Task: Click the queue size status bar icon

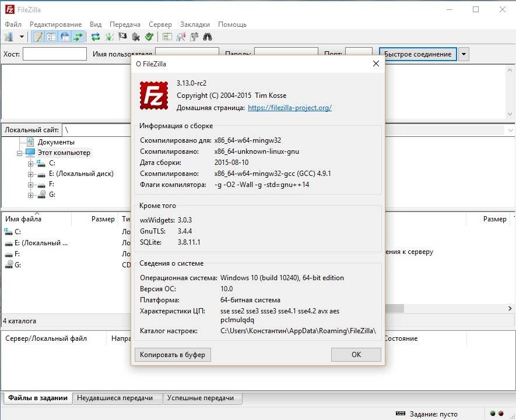Action: (401, 414)
